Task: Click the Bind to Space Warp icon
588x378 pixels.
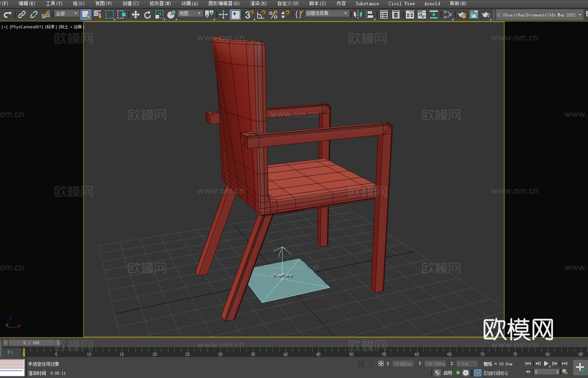Action: click(46, 14)
